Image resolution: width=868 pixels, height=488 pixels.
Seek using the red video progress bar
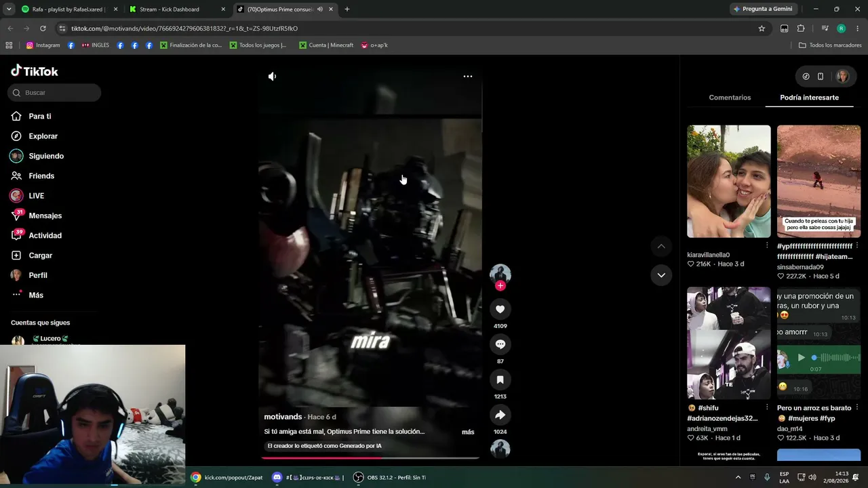370,457
